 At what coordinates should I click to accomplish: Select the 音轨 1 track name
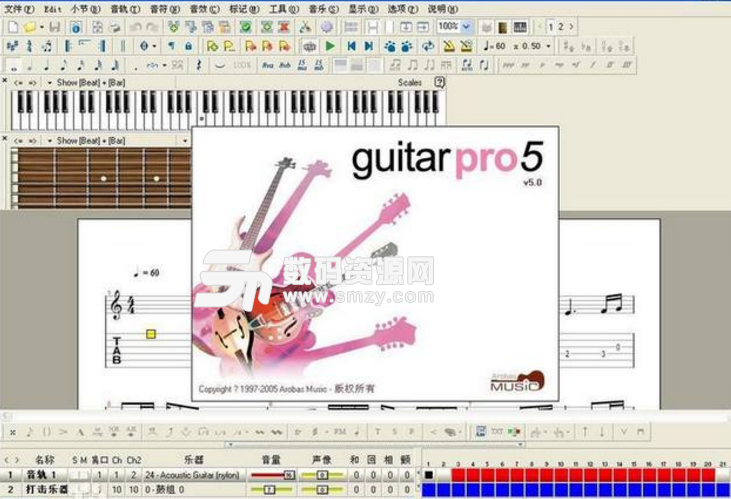tap(41, 475)
